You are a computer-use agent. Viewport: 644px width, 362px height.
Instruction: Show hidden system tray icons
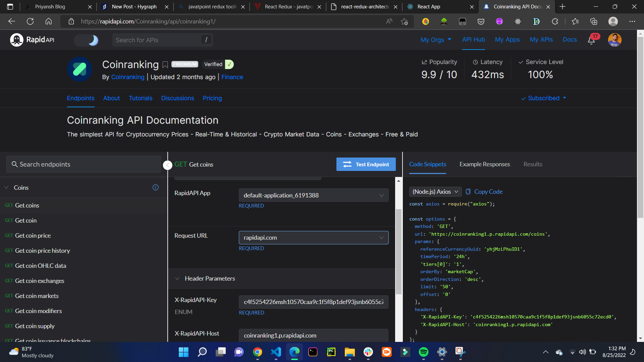(x=546, y=352)
